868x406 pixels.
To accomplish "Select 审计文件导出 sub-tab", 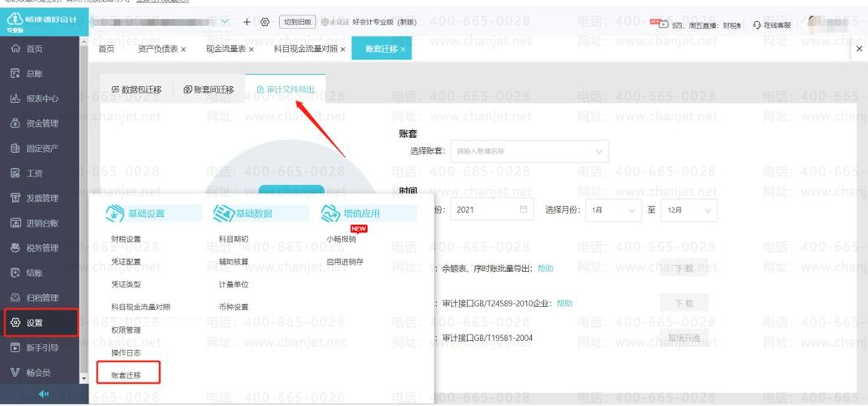I will 286,89.
